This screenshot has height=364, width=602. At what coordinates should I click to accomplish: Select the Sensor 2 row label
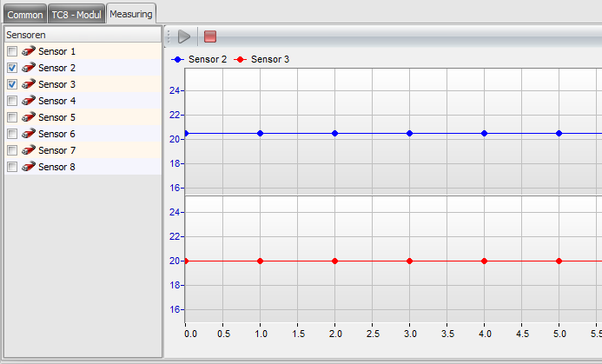coord(56,68)
